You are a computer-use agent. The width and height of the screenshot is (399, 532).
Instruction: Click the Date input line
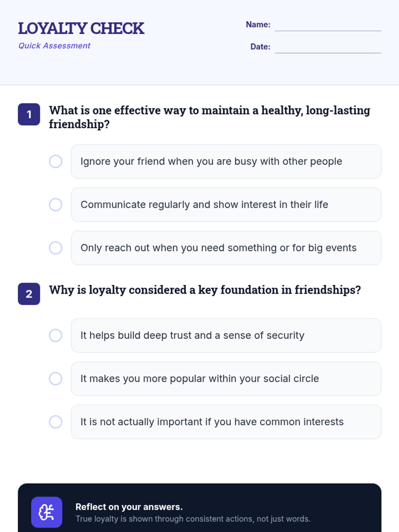(x=328, y=48)
